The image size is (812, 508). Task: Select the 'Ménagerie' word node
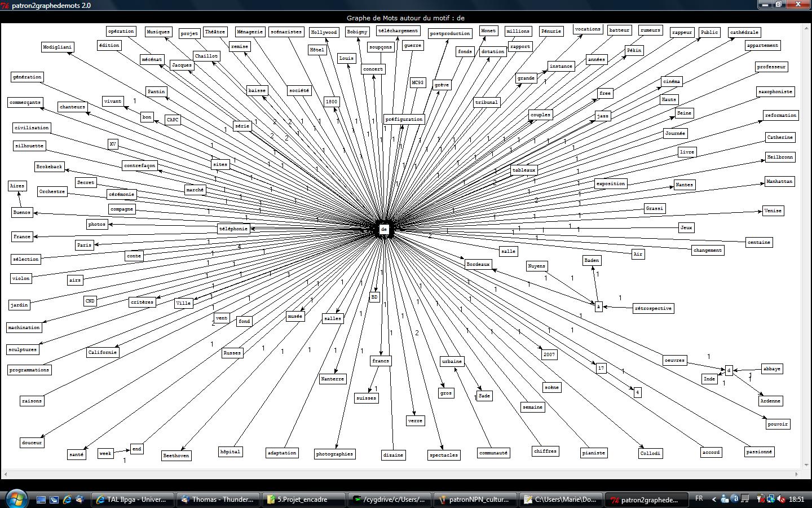pos(250,32)
